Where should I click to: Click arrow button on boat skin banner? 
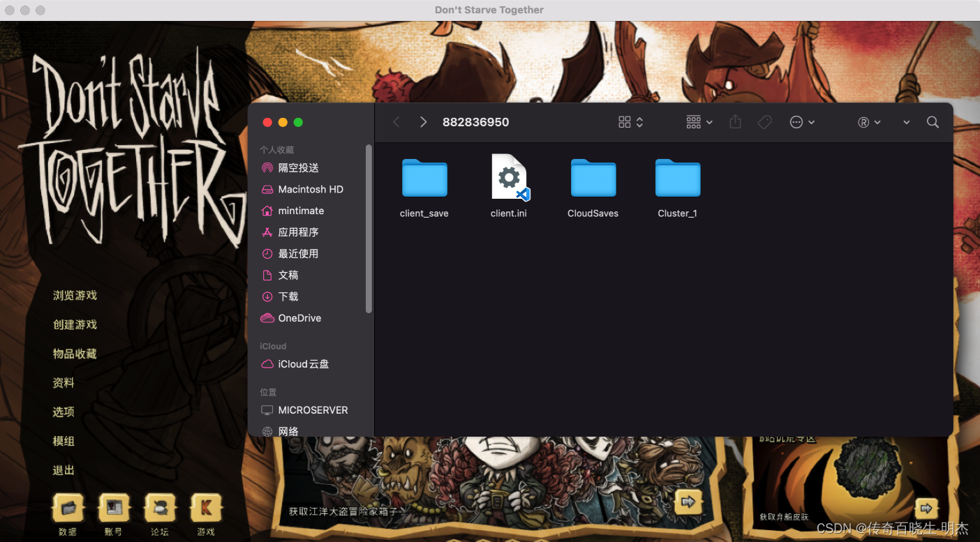pyautogui.click(x=926, y=507)
